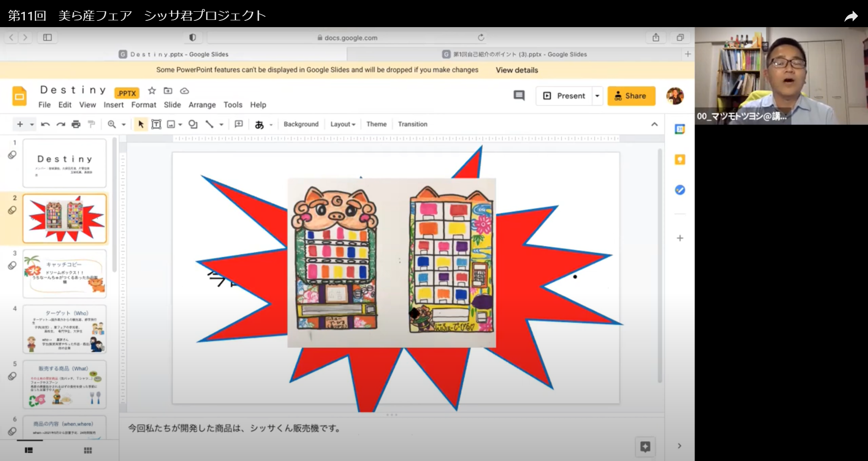Select the slide 3 キャッチコピー thumbnail
This screenshot has width=868, height=461.
65,274
